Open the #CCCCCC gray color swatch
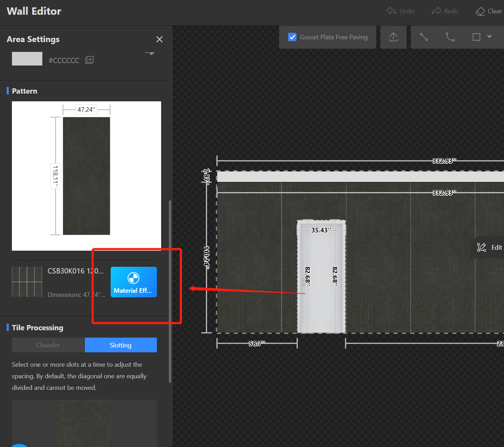 click(27, 59)
